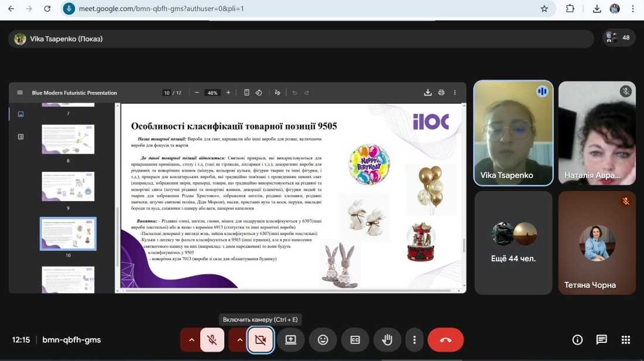Image resolution: width=644 pixels, height=361 pixels.
Task: Leave the call with the red hang-up button
Action: (x=446, y=340)
